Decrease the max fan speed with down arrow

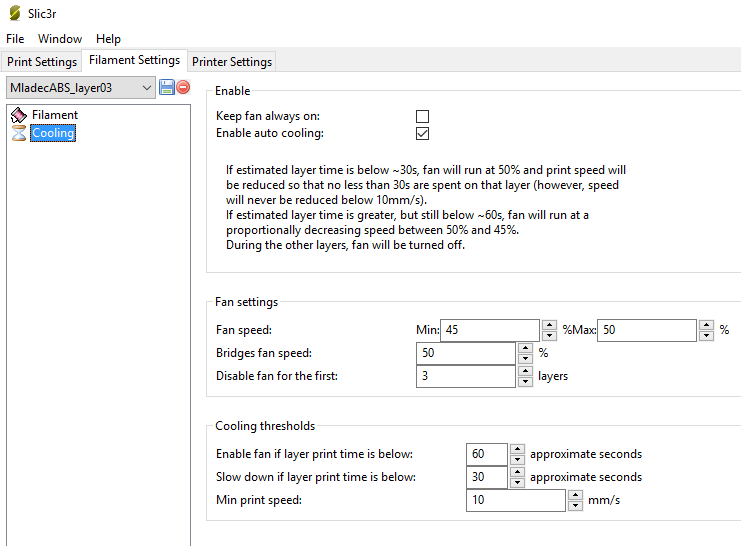707,335
